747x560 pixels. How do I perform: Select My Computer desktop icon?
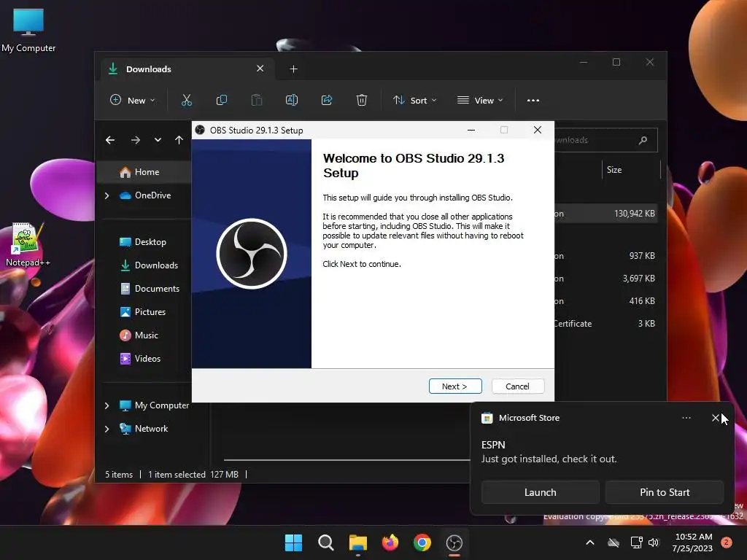[x=28, y=30]
